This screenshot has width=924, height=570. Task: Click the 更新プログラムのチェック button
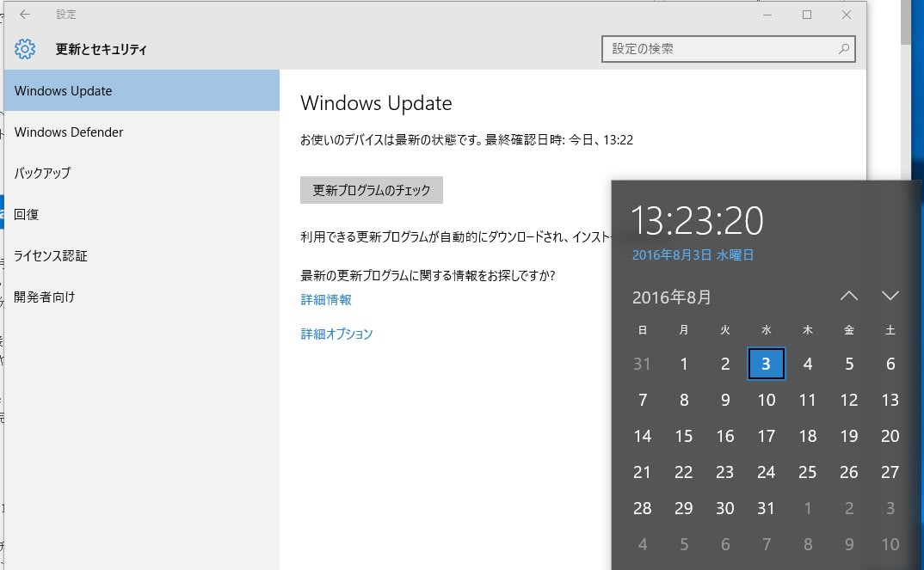[x=372, y=190]
